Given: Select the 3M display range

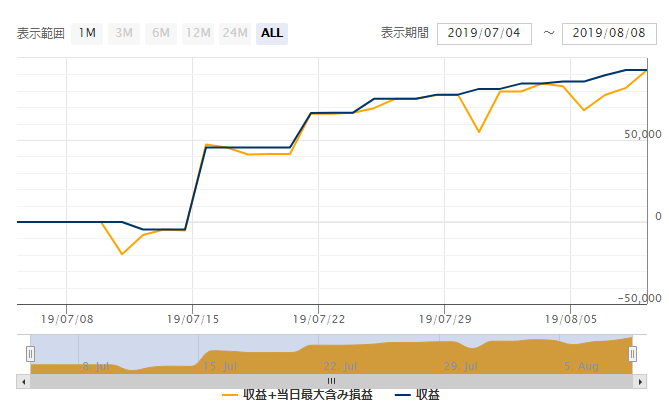Looking at the screenshot, I should (124, 34).
